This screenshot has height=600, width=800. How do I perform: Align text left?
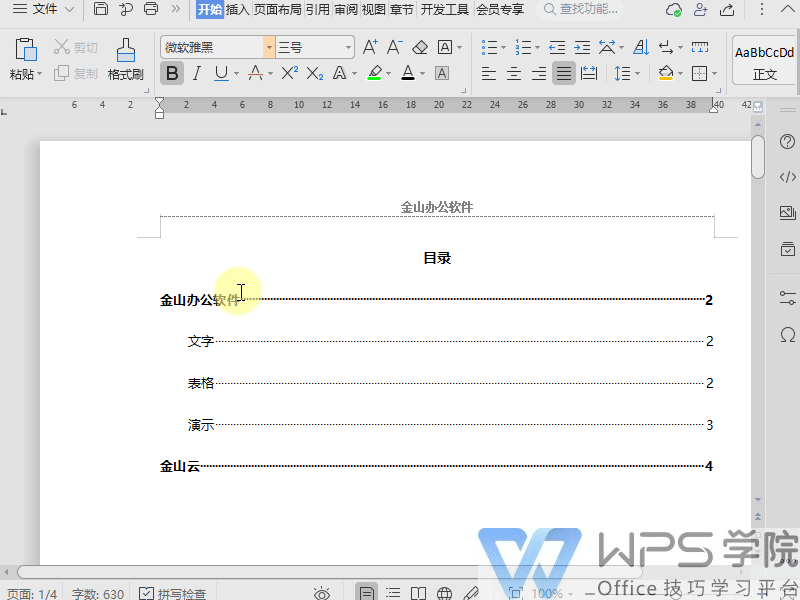pos(489,73)
